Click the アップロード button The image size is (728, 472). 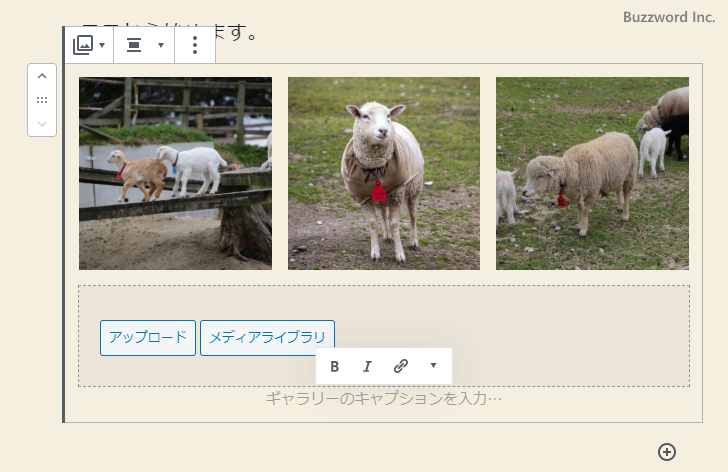coord(148,338)
